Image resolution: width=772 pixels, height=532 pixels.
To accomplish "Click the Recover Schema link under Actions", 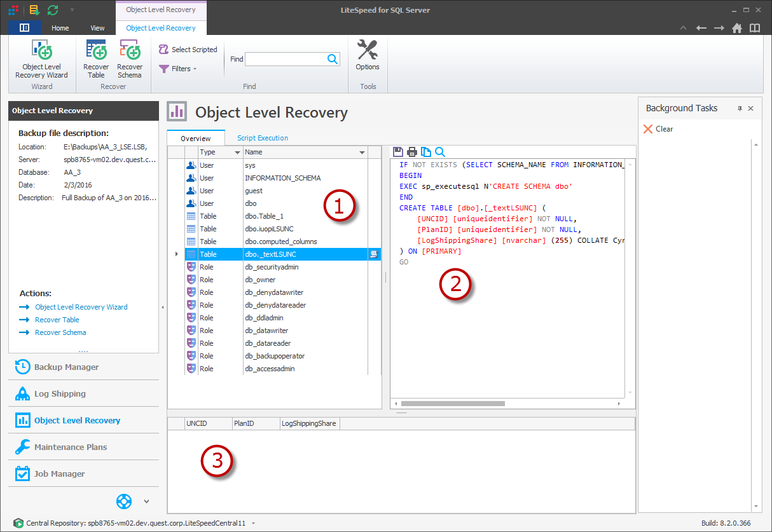I will (x=60, y=332).
